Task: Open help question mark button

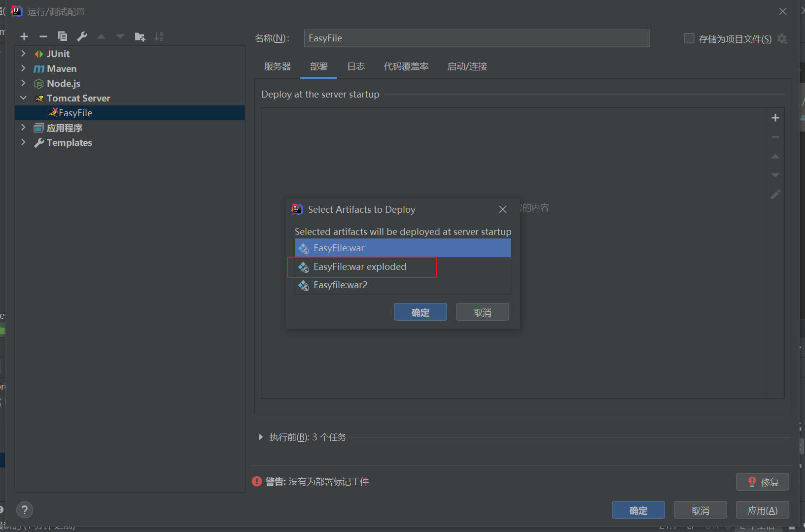Action: pyautogui.click(x=25, y=510)
